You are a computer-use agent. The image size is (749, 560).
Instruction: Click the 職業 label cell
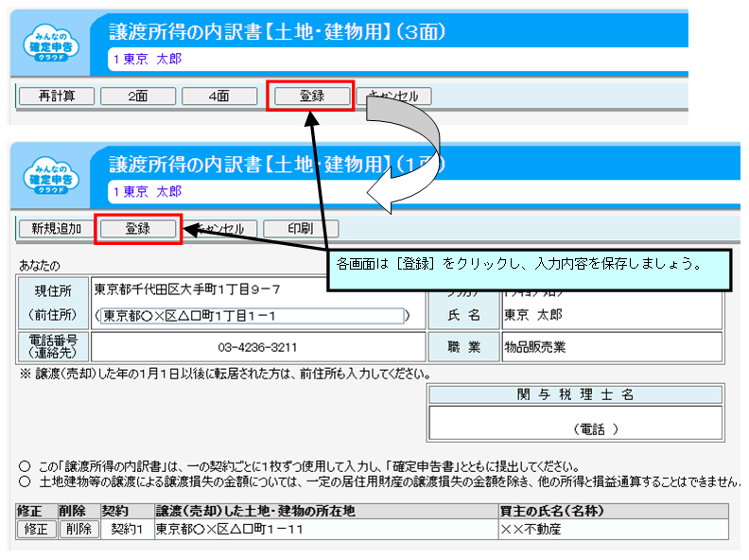(463, 347)
